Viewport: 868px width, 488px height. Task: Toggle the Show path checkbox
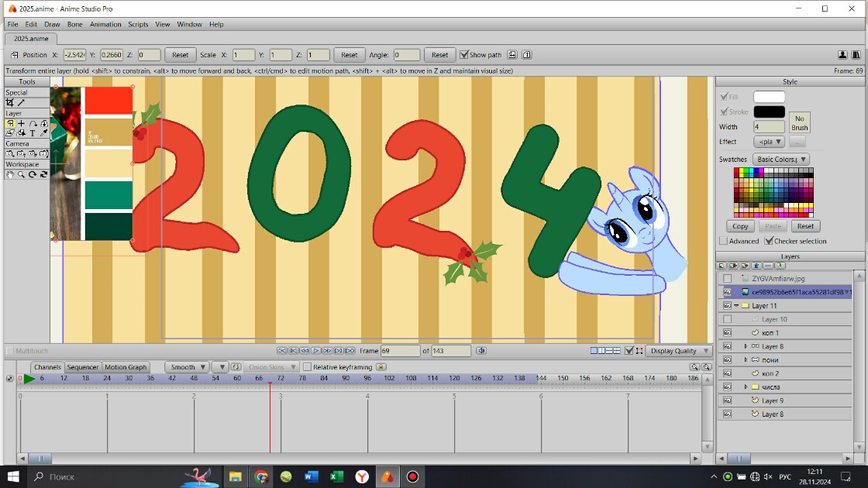click(x=464, y=55)
